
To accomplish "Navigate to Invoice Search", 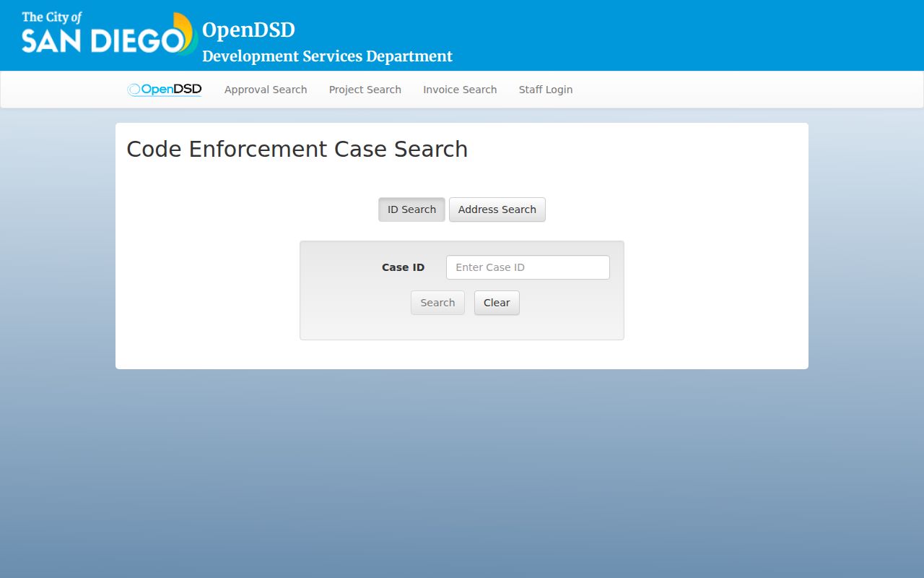I will point(460,90).
